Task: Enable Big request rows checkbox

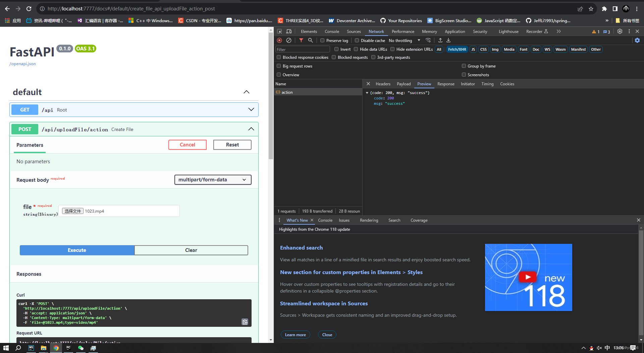Action: (x=279, y=66)
